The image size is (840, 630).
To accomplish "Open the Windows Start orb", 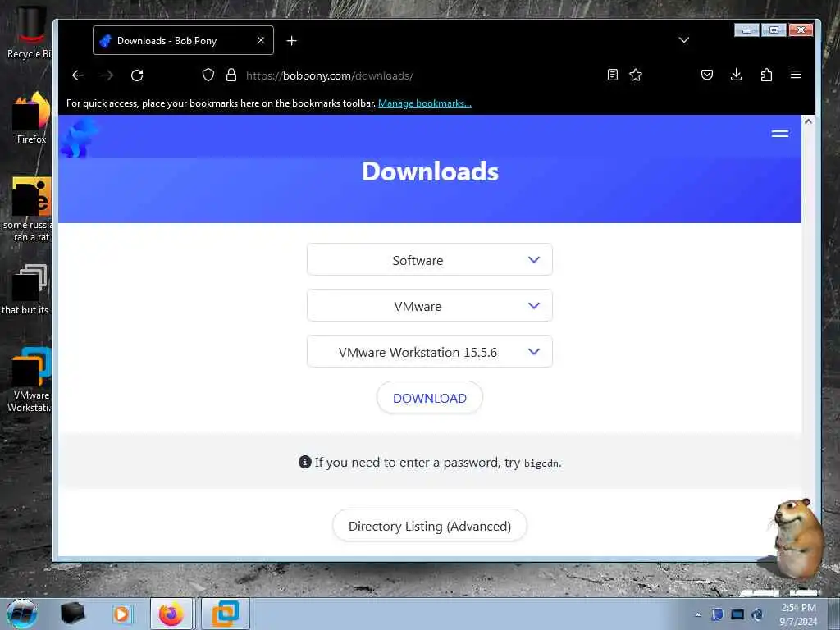I will (22, 614).
